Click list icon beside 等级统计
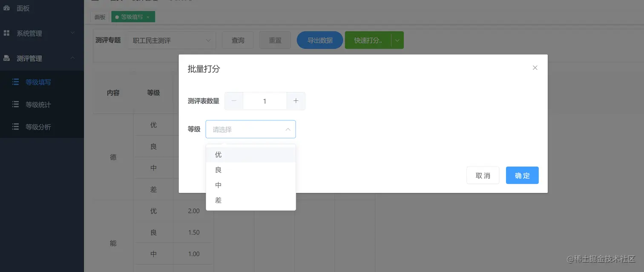The width and height of the screenshot is (644, 272). tap(15, 104)
